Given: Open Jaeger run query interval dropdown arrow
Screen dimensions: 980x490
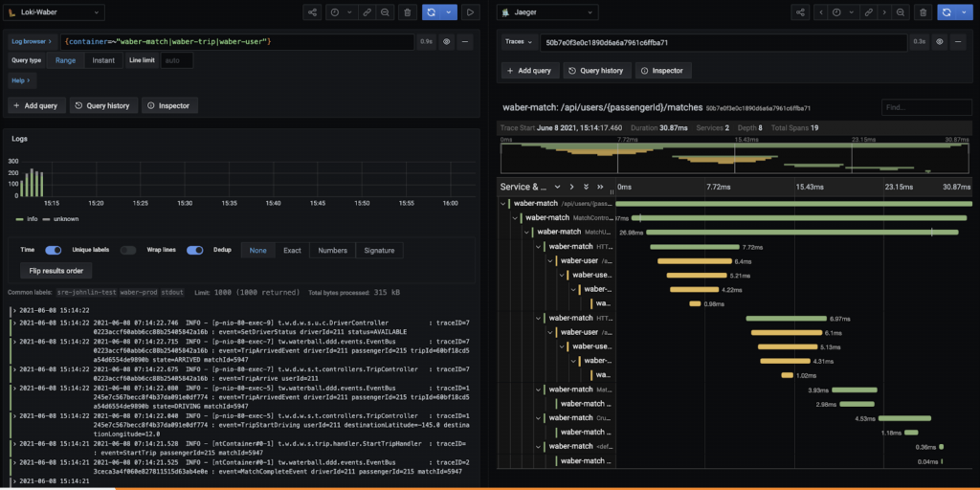Looking at the screenshot, I should (963, 11).
